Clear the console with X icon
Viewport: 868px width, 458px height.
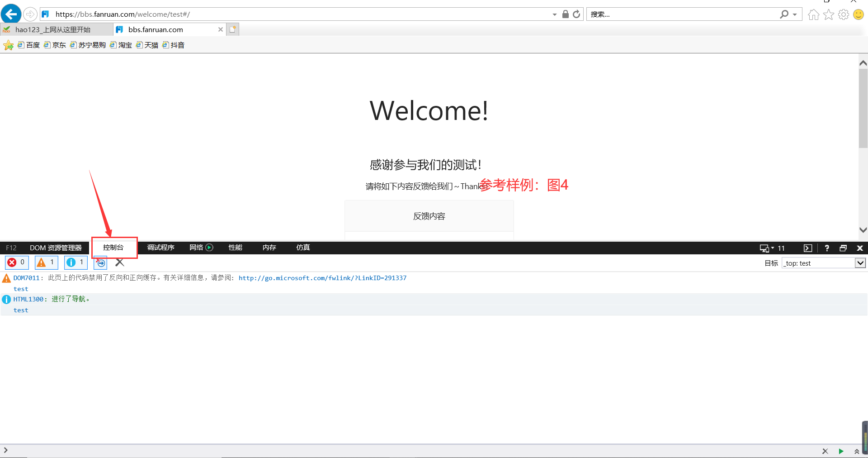[120, 262]
